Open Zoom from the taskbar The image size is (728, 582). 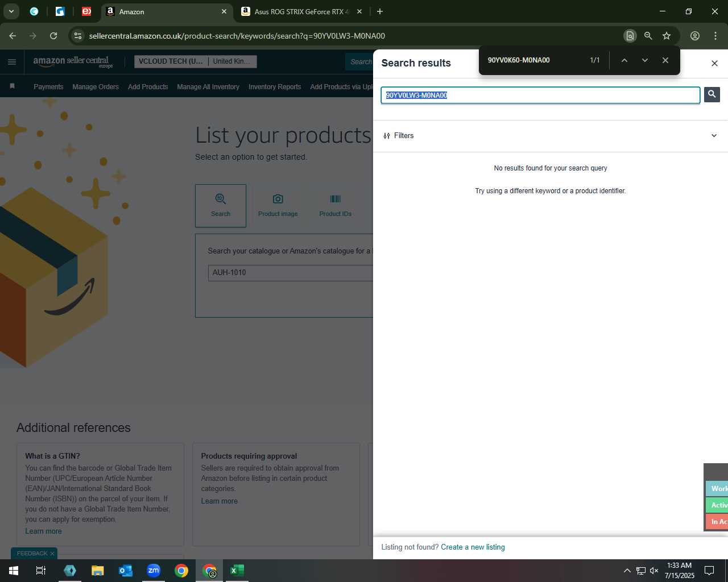click(154, 571)
